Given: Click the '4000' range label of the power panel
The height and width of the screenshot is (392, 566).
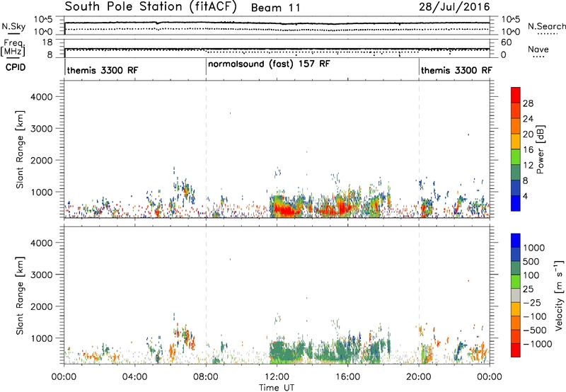Looking at the screenshot, I should [x=41, y=97].
